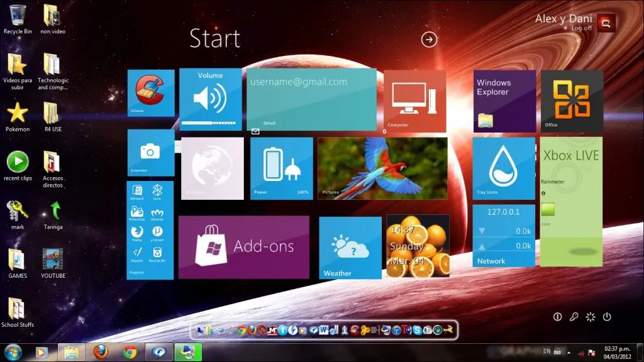Click the Volume speaker tile
Viewport: 644px width, 362px height.
point(210,99)
